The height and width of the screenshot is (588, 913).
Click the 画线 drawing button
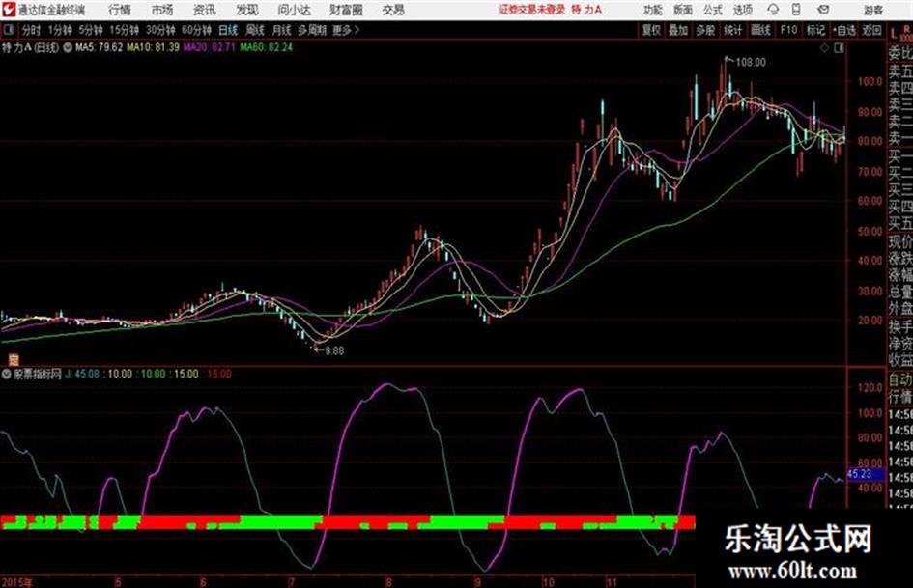tap(760, 30)
